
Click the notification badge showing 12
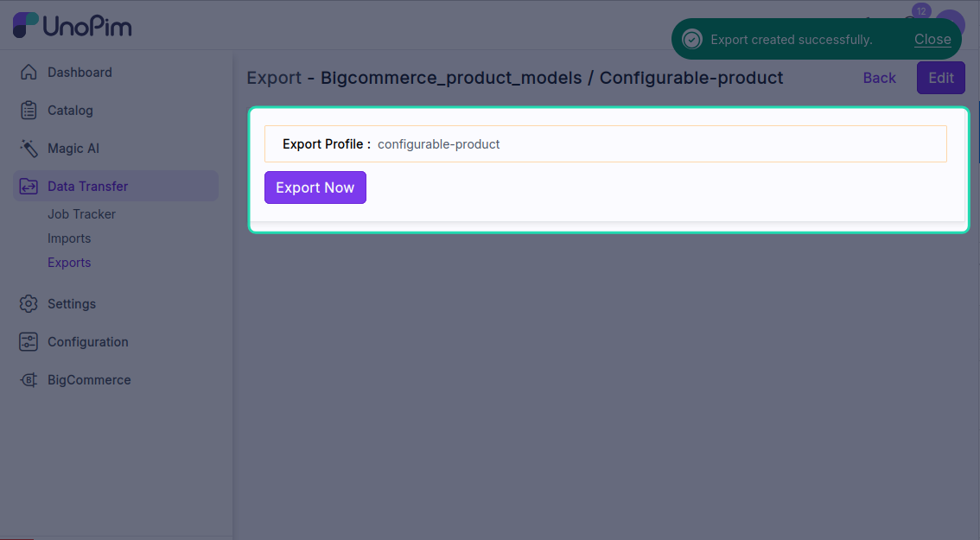pyautogui.click(x=921, y=11)
